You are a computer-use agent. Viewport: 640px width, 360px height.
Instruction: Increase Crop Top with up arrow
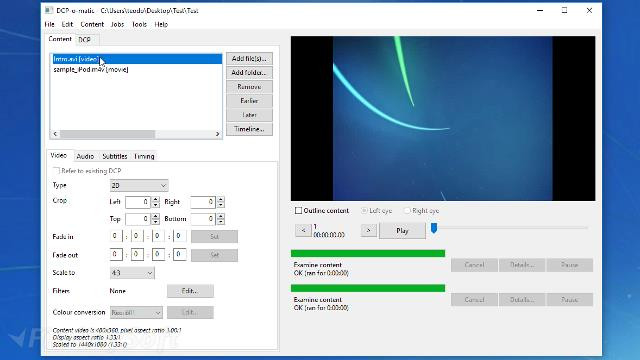[x=156, y=216]
